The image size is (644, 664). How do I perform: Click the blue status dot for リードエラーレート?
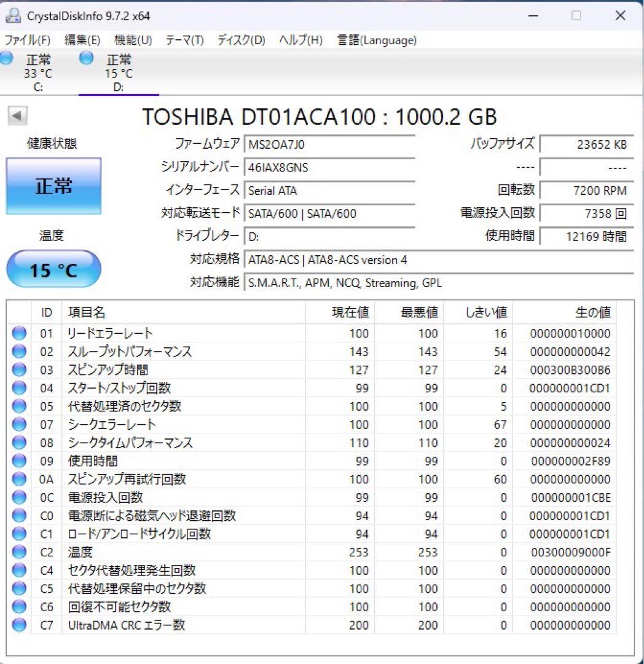[x=19, y=333]
